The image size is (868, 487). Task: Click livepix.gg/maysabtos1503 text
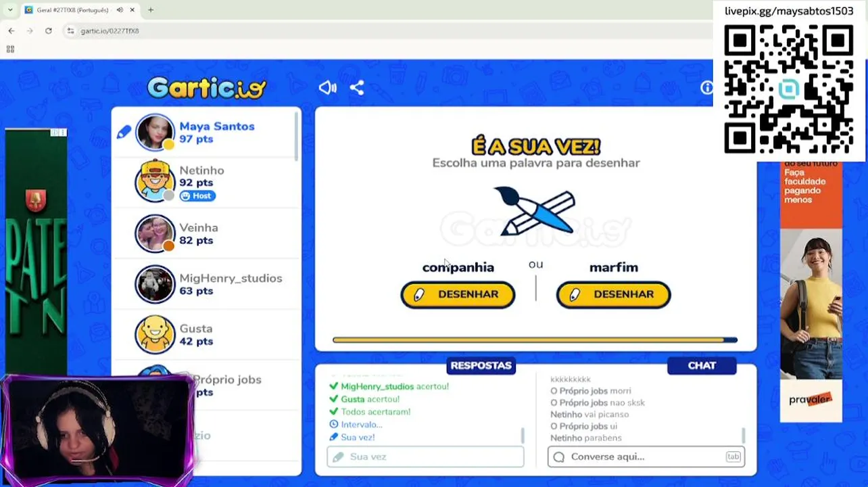(x=789, y=11)
